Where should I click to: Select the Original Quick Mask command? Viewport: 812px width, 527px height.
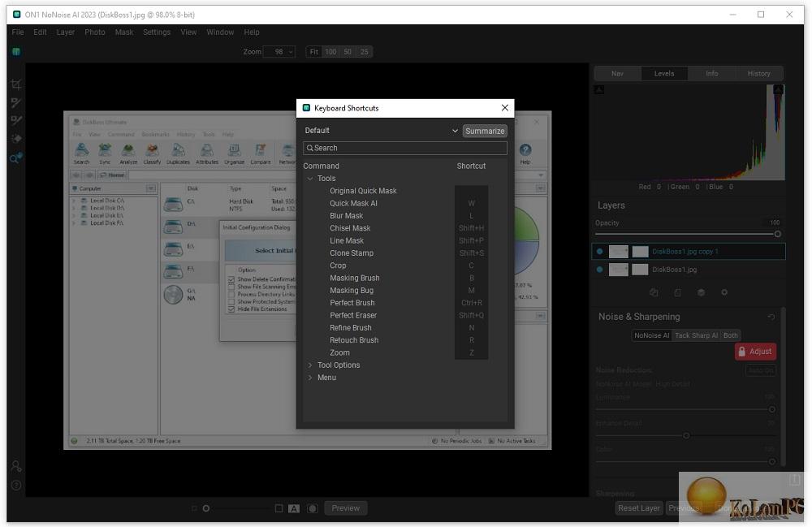(x=363, y=191)
